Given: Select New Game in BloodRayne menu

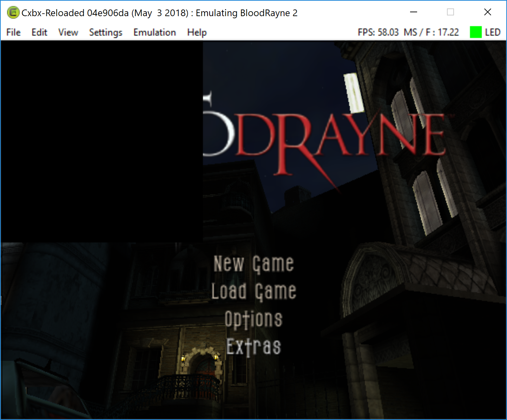Looking at the screenshot, I should tap(253, 264).
